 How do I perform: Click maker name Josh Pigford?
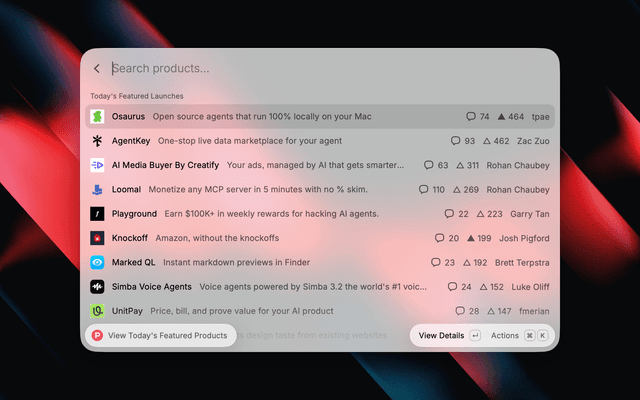(524, 238)
